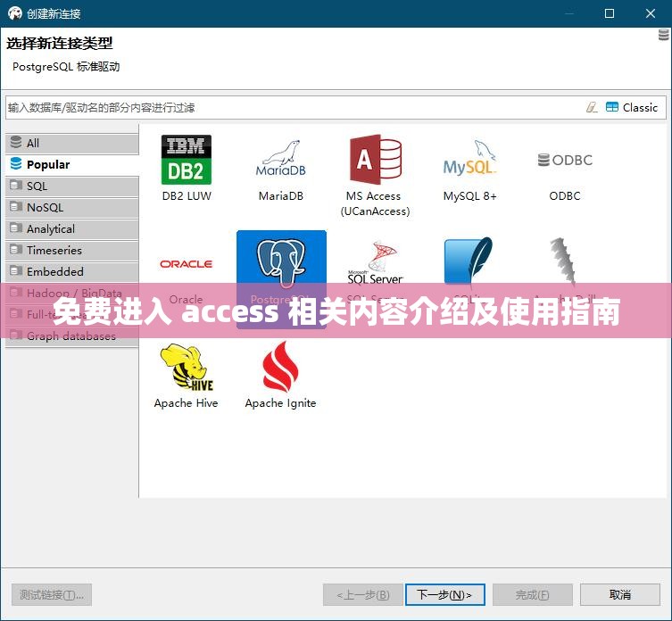Image resolution: width=672 pixels, height=621 pixels.
Task: Click the clear filter eraser icon
Action: 592,107
